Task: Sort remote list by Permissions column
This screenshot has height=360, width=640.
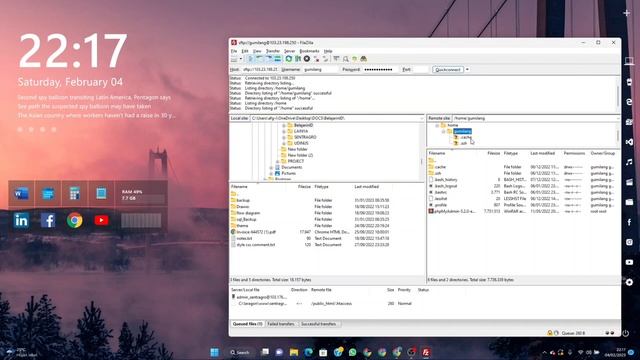Action: click(x=575, y=153)
